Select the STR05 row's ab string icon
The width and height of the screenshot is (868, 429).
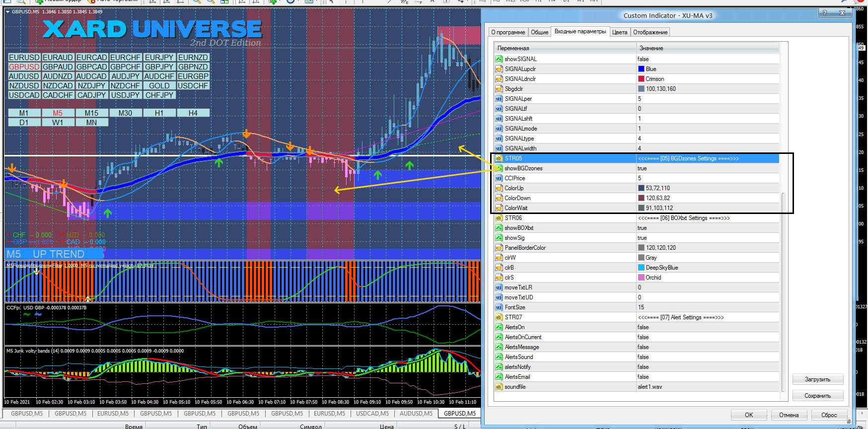499,158
